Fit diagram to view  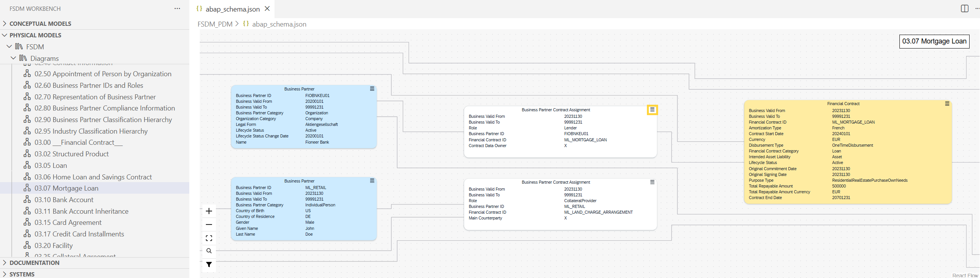[209, 238]
